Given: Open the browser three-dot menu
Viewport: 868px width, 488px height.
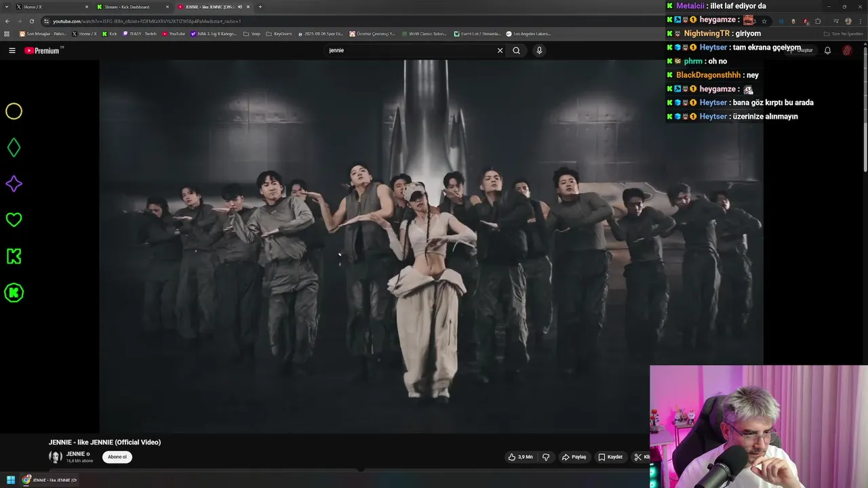Looking at the screenshot, I should [x=860, y=21].
